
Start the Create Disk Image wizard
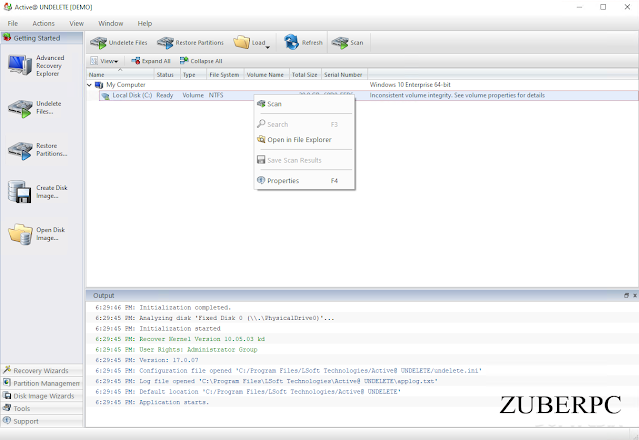37,192
